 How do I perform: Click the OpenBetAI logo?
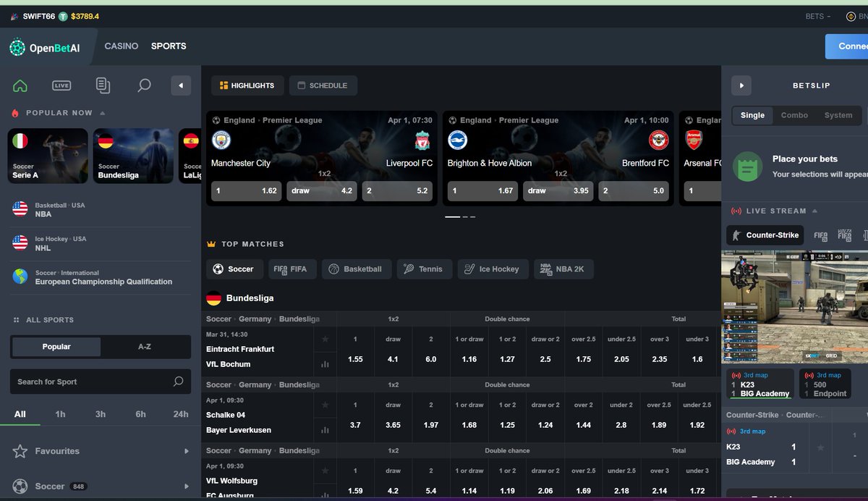[x=45, y=48]
